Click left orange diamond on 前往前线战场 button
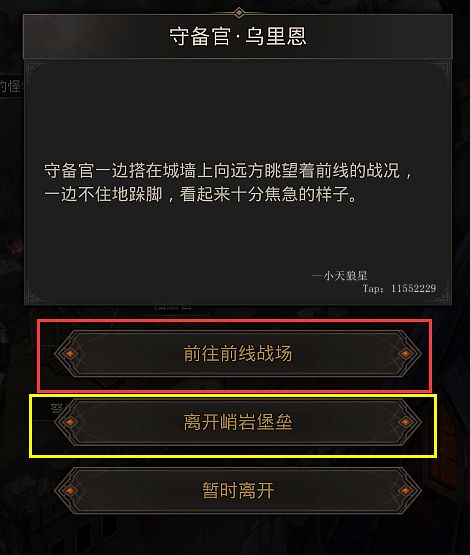The width and height of the screenshot is (470, 555). 70,353
